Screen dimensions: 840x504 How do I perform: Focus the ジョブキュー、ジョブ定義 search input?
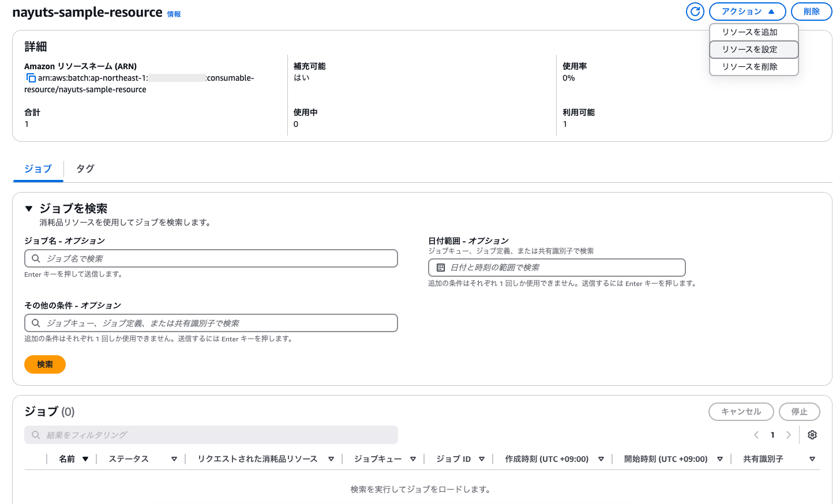[x=211, y=323]
